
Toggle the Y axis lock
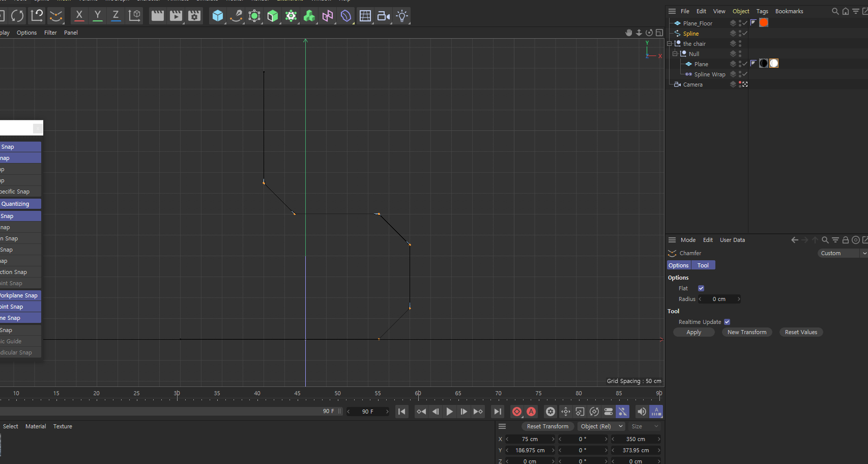tap(97, 16)
